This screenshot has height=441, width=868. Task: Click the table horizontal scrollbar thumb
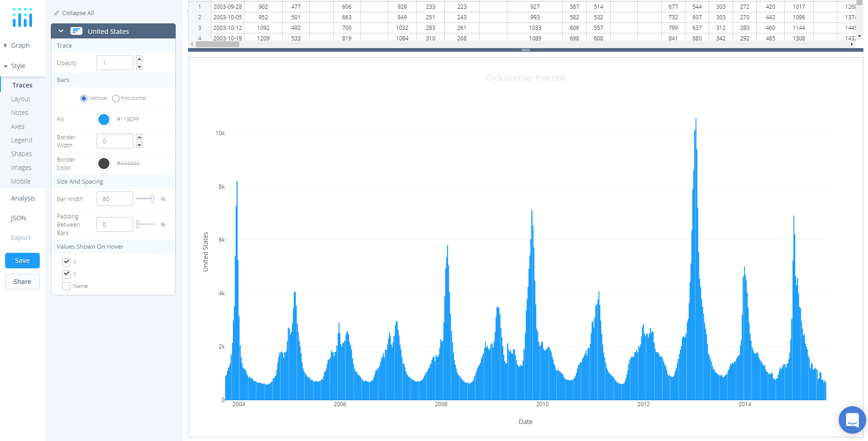coord(217,44)
